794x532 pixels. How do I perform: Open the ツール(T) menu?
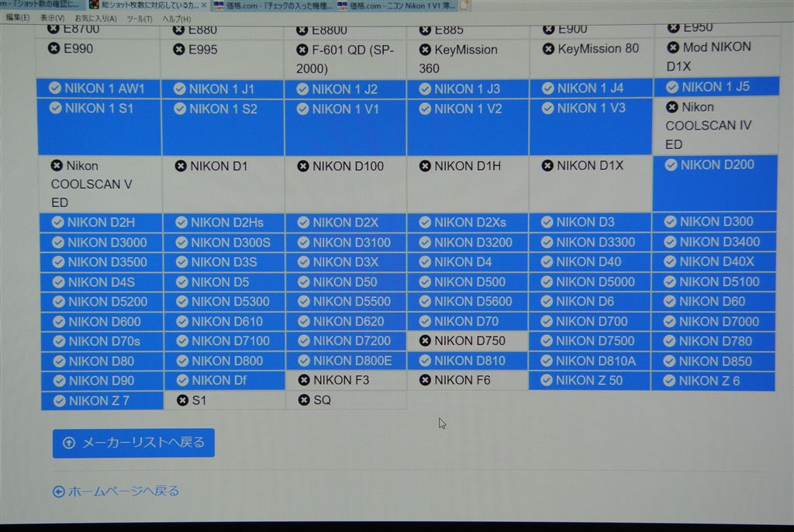tap(140, 19)
